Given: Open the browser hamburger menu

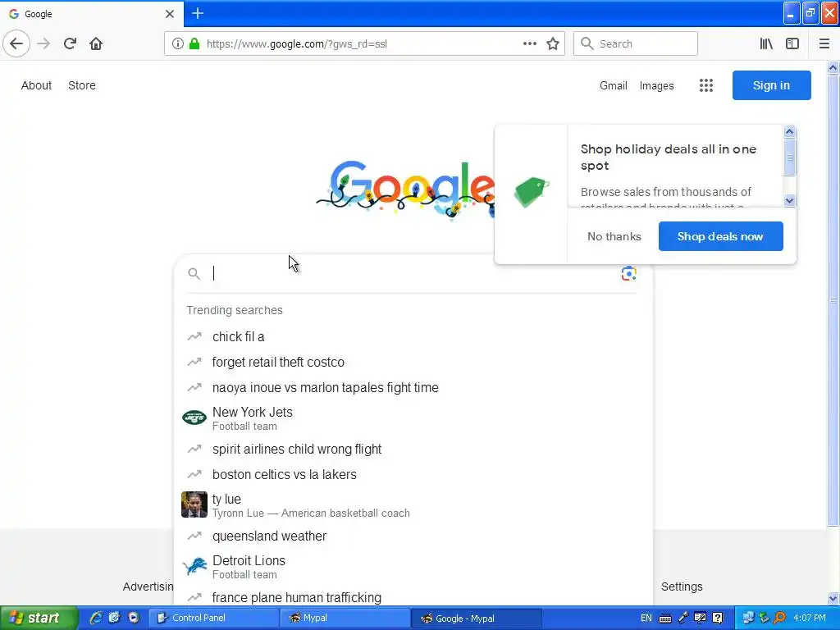Looking at the screenshot, I should click(x=824, y=44).
